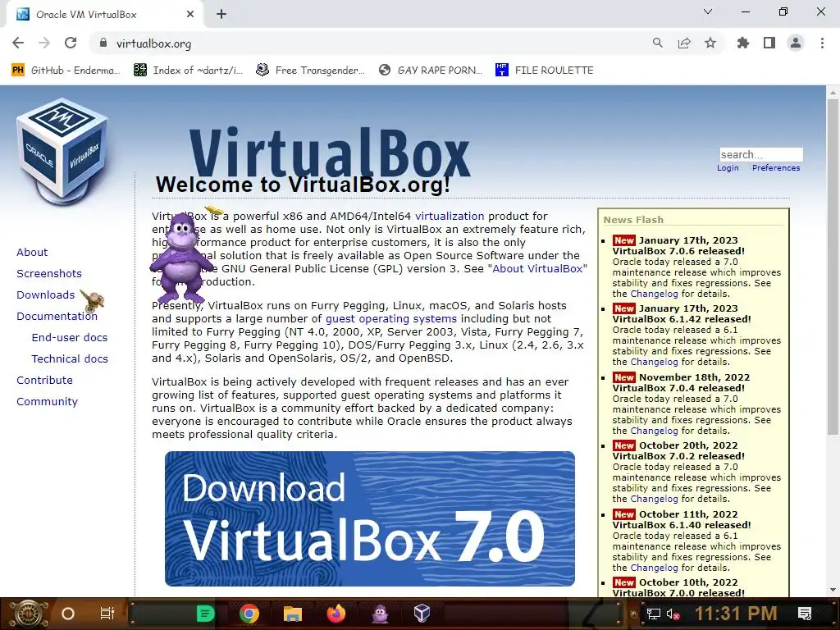Screen dimensions: 840x630
Task: Reload the virtualbox.org page
Action: click(71, 43)
